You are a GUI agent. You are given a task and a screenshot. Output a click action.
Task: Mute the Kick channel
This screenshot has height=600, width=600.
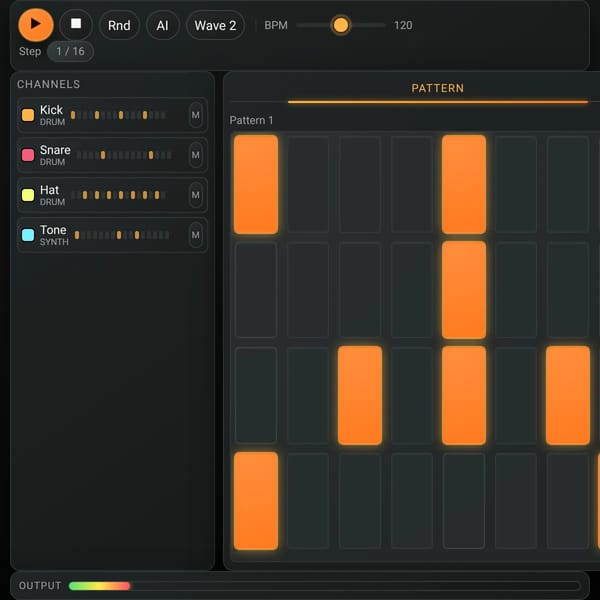click(x=196, y=115)
